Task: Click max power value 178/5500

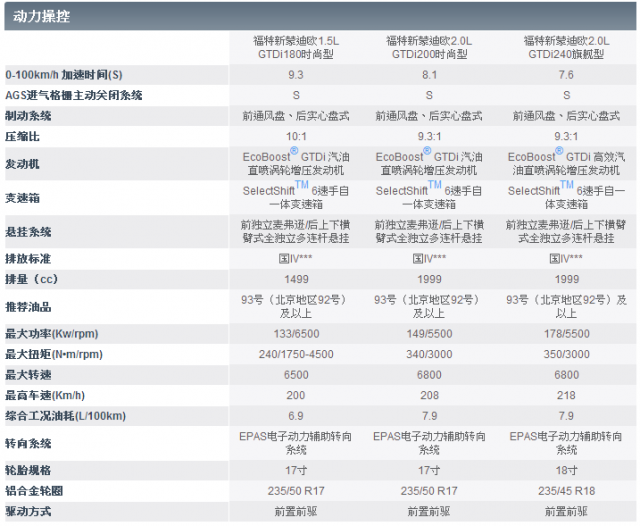Action: coord(567,334)
